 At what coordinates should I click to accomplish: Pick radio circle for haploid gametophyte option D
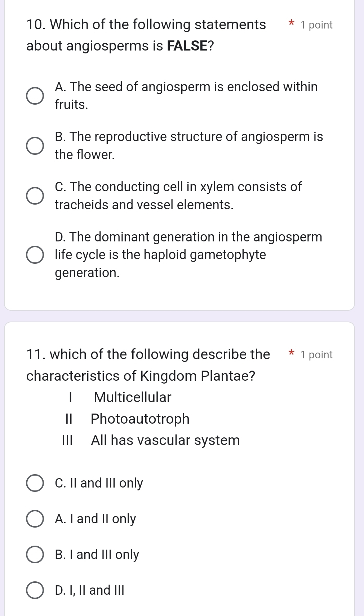coord(35,255)
